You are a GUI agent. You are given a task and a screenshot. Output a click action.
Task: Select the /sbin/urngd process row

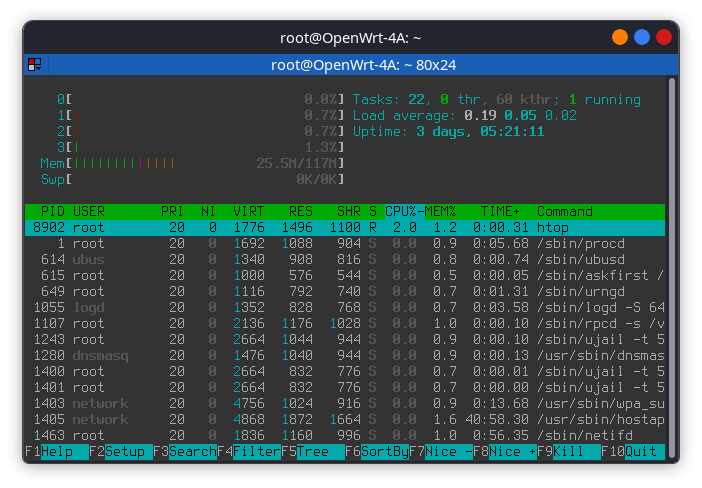[x=345, y=291]
